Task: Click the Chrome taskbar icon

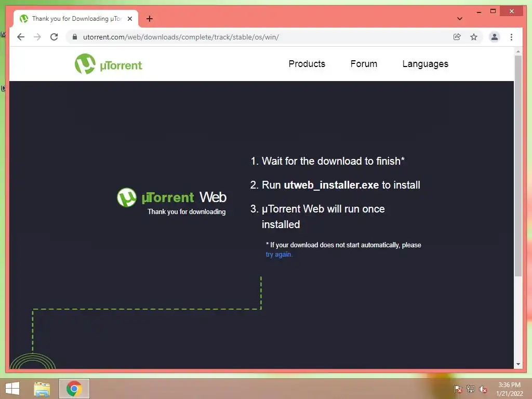Action: (x=74, y=389)
